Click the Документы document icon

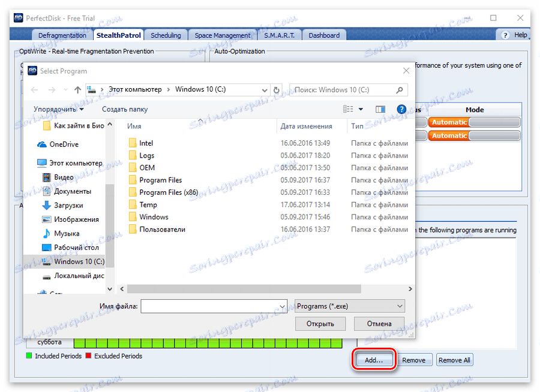pos(46,191)
